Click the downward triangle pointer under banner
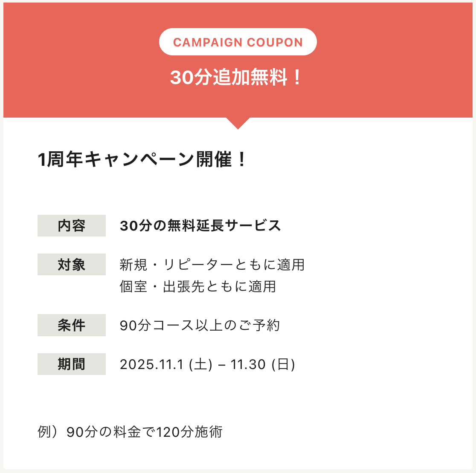 coord(238,123)
